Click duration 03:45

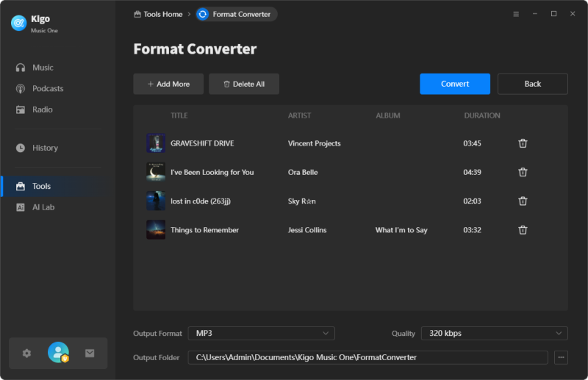pos(472,143)
